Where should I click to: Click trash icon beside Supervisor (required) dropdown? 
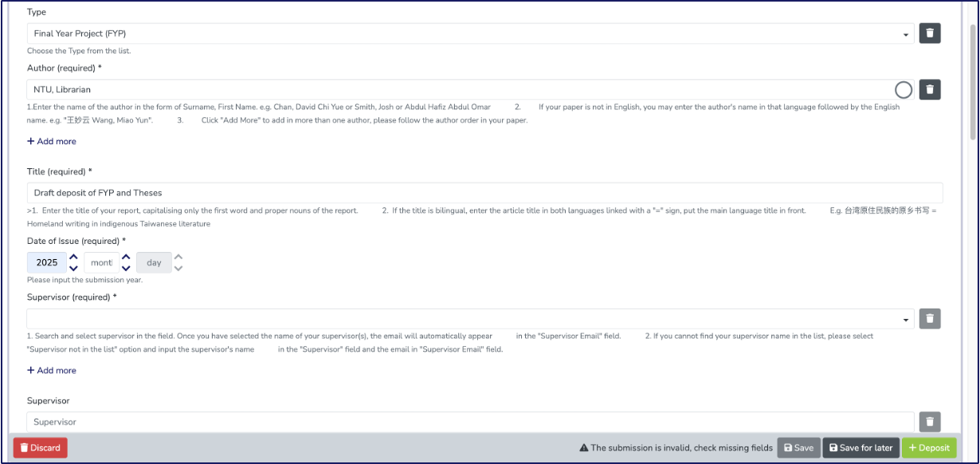930,319
